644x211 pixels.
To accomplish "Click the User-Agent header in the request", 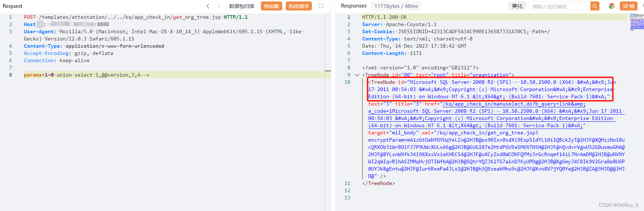I will click(164, 35).
